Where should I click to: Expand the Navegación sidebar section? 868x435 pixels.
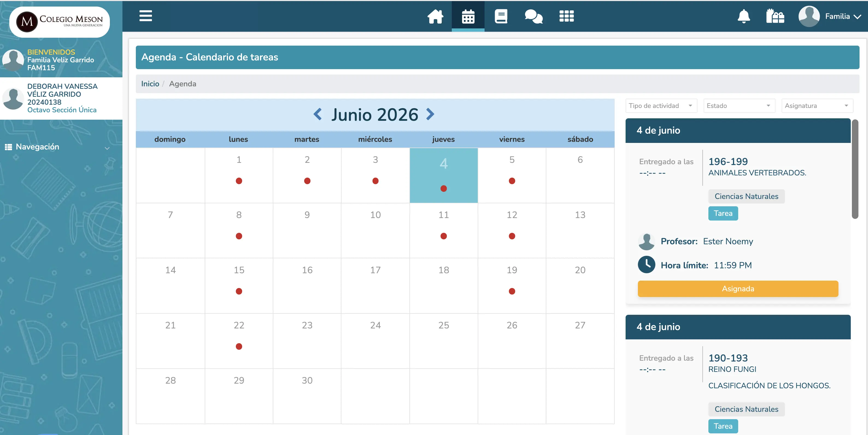point(107,148)
